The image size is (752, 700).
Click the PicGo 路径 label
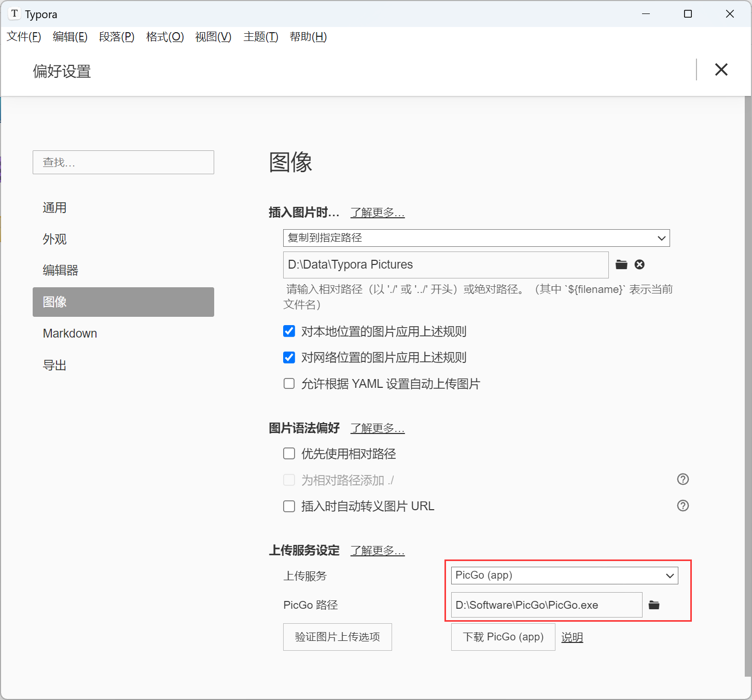pos(311,605)
